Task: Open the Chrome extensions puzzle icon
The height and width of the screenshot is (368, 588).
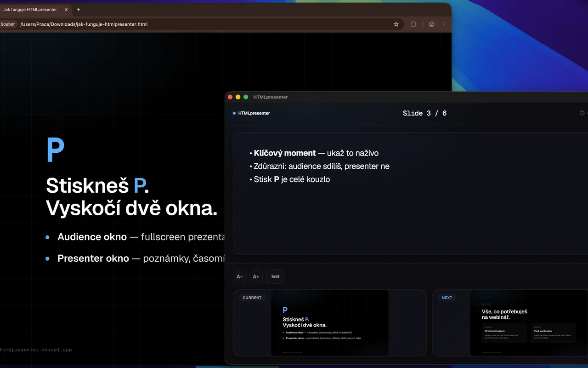Action: pyautogui.click(x=413, y=24)
